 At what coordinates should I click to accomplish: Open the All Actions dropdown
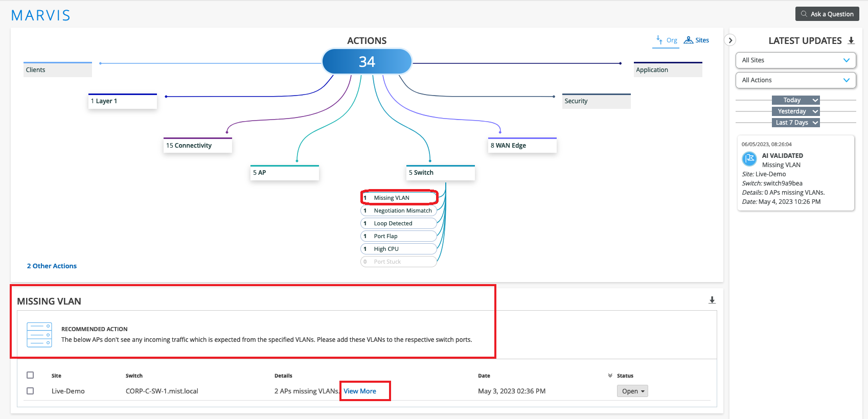click(x=795, y=80)
